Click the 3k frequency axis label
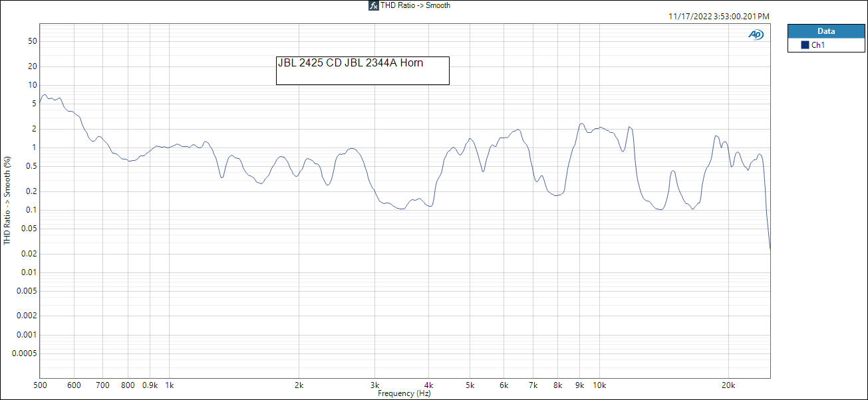 pos(375,385)
